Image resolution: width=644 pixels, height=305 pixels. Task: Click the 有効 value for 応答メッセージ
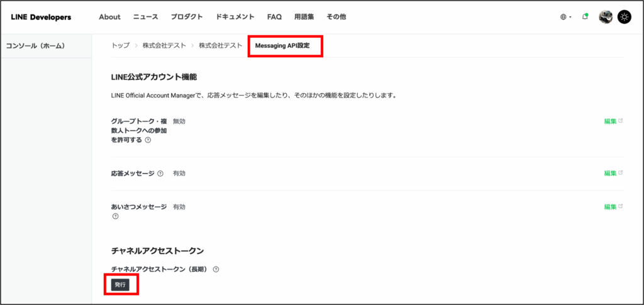click(179, 173)
